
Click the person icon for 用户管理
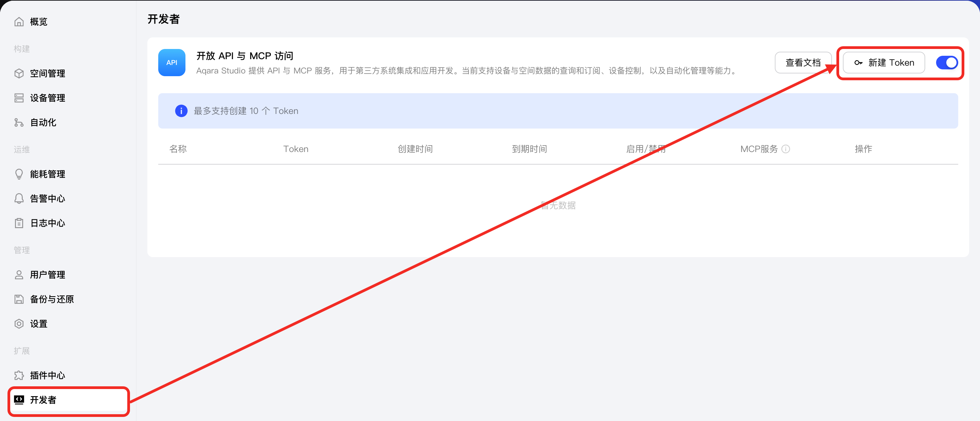point(19,274)
